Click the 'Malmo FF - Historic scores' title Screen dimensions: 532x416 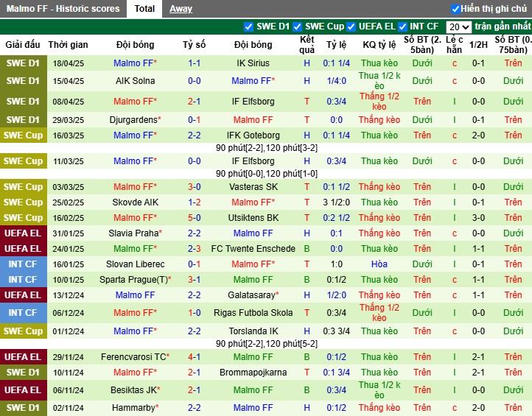pyautogui.click(x=63, y=9)
